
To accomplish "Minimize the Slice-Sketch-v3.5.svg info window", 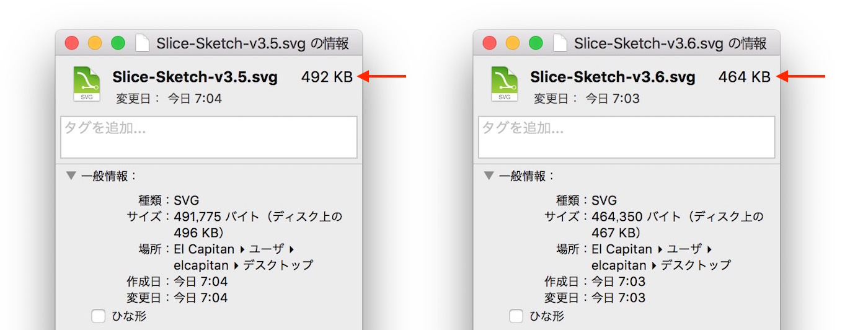I will pyautogui.click(x=95, y=43).
